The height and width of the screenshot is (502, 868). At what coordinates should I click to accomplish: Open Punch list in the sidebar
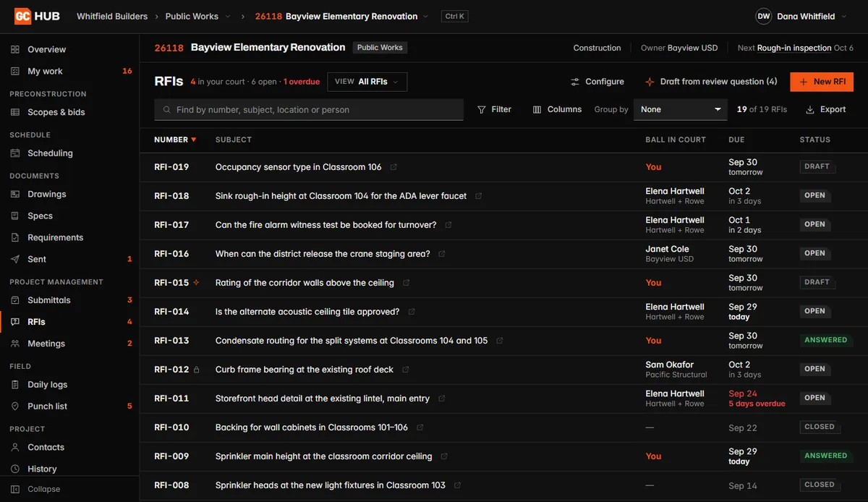(x=69, y=407)
